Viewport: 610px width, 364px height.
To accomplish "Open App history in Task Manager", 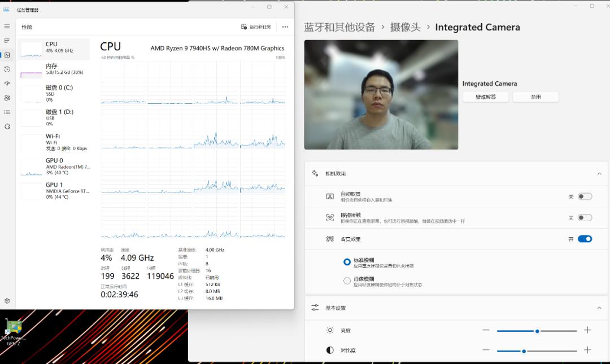I will [7, 69].
